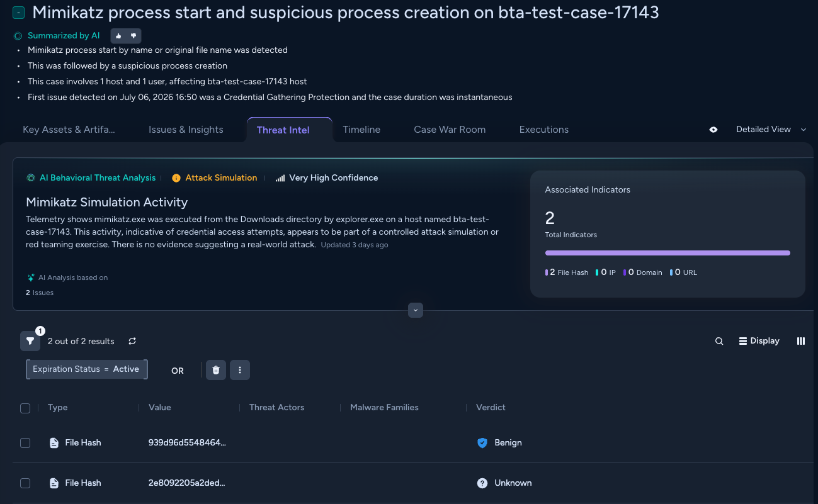Screen dimensions: 818x504
Task: Collapse the case title with the minus icon
Action: click(x=19, y=12)
